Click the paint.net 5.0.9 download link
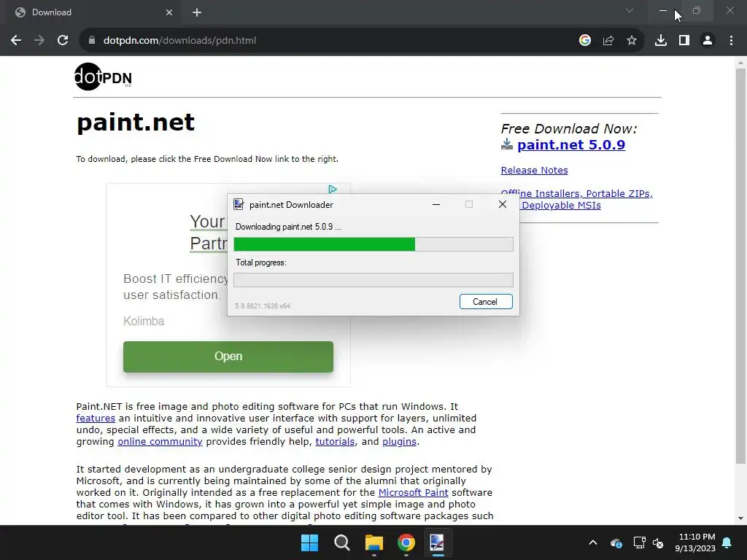Screen dimensions: 747x560 [570, 145]
